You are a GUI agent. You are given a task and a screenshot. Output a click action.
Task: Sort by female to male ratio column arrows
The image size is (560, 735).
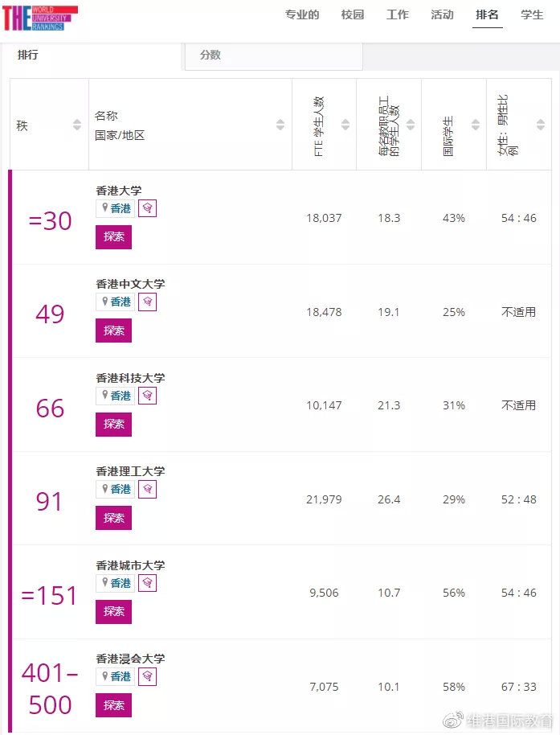tap(541, 125)
